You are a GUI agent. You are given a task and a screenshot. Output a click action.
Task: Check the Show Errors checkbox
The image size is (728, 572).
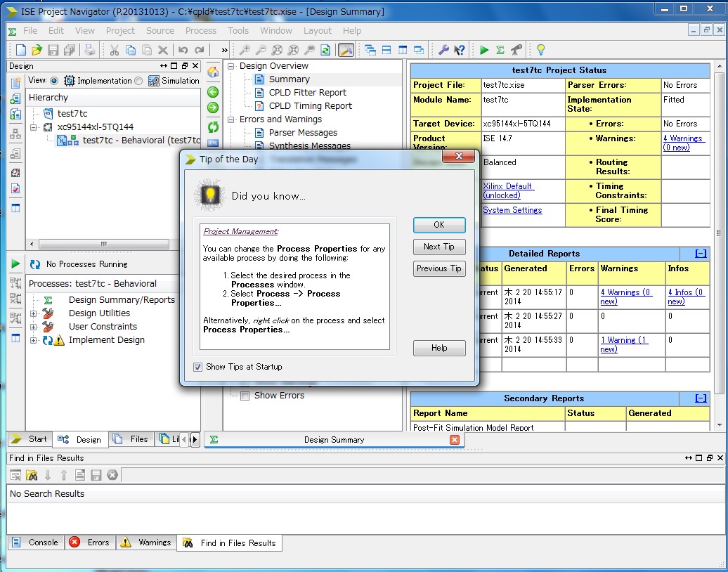245,396
